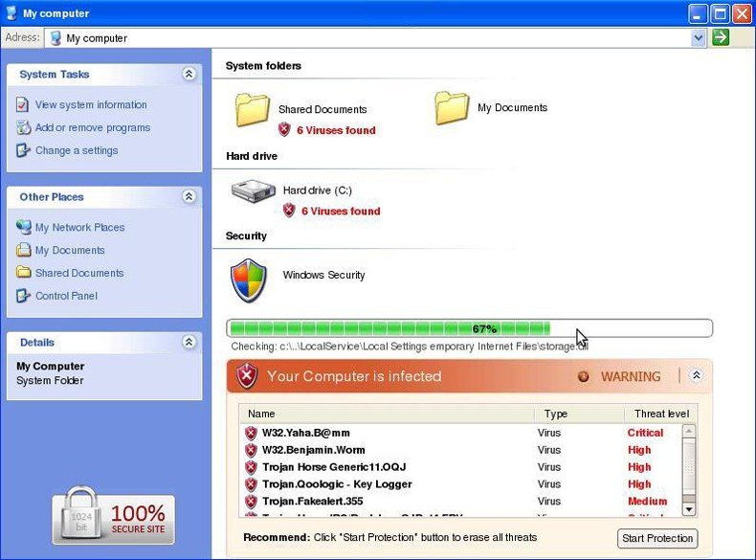This screenshot has height=560, width=756.
Task: Click the sidebar My Documents icon
Action: pos(23,250)
